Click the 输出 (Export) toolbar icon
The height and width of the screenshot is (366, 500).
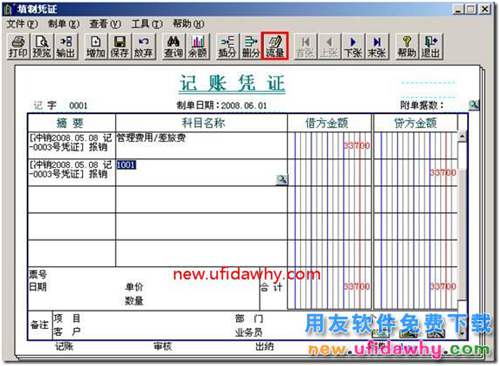[x=66, y=46]
